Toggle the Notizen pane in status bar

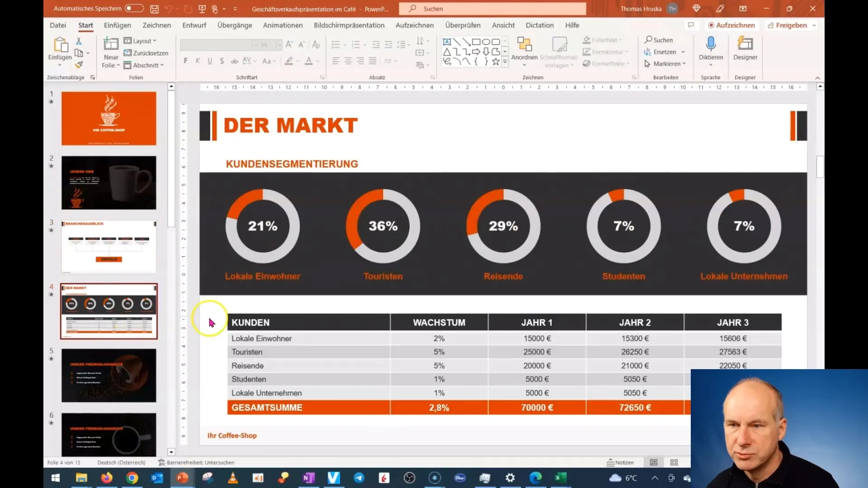620,462
